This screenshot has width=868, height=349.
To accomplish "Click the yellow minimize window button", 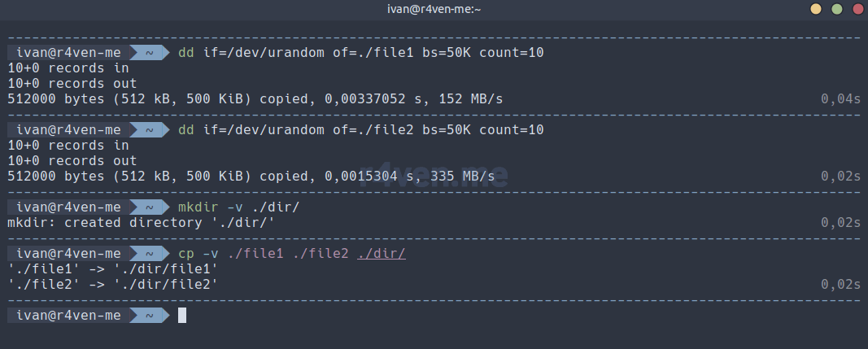I will pyautogui.click(x=816, y=9).
